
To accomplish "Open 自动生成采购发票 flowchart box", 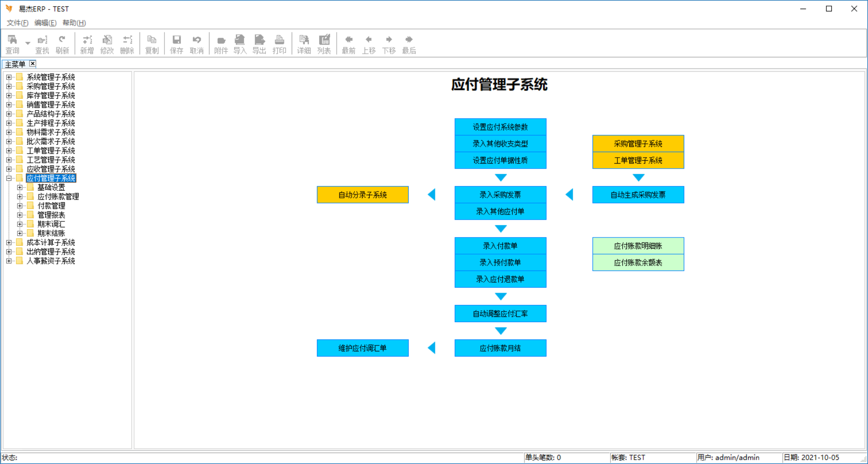I will pos(638,195).
